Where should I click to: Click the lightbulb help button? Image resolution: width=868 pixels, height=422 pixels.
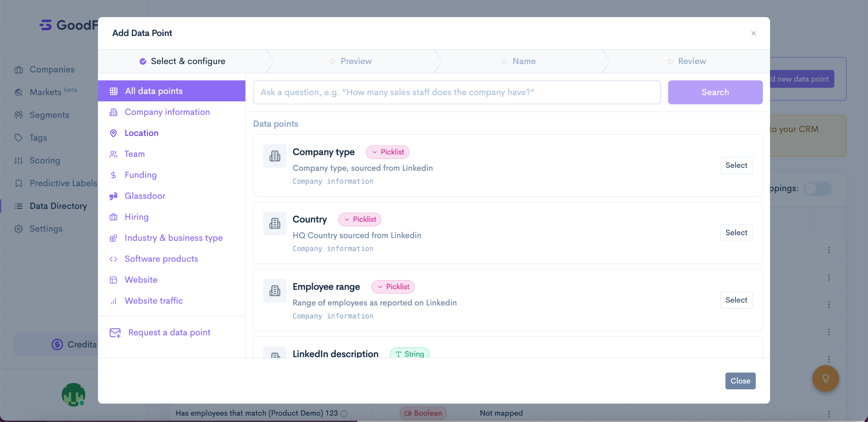click(x=825, y=378)
